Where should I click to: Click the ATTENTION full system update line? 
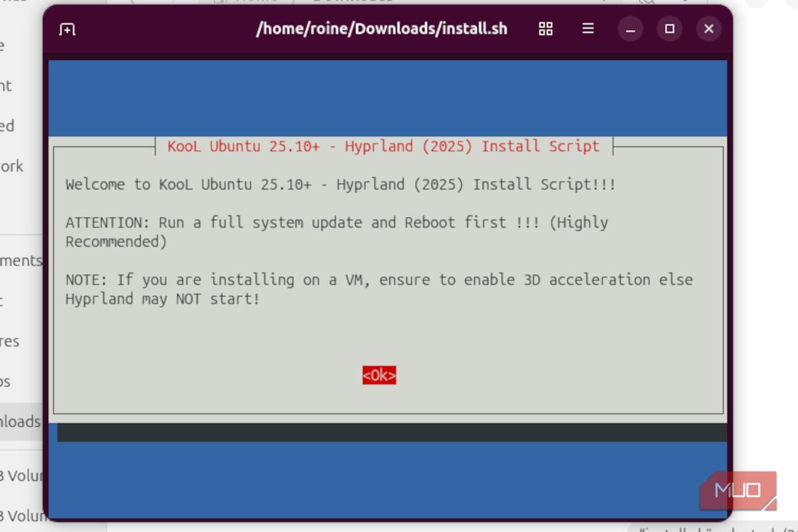point(336,222)
